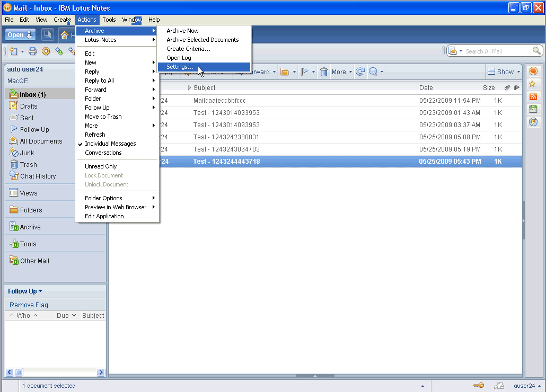546x392 pixels.
Task: Click the Move to Folder icon
Action: tap(285, 72)
